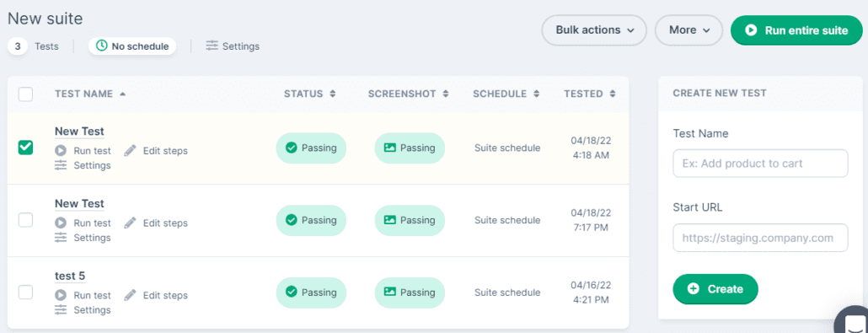This screenshot has width=868, height=333.
Task: Open suite Settings sliders icon in header
Action: click(212, 46)
